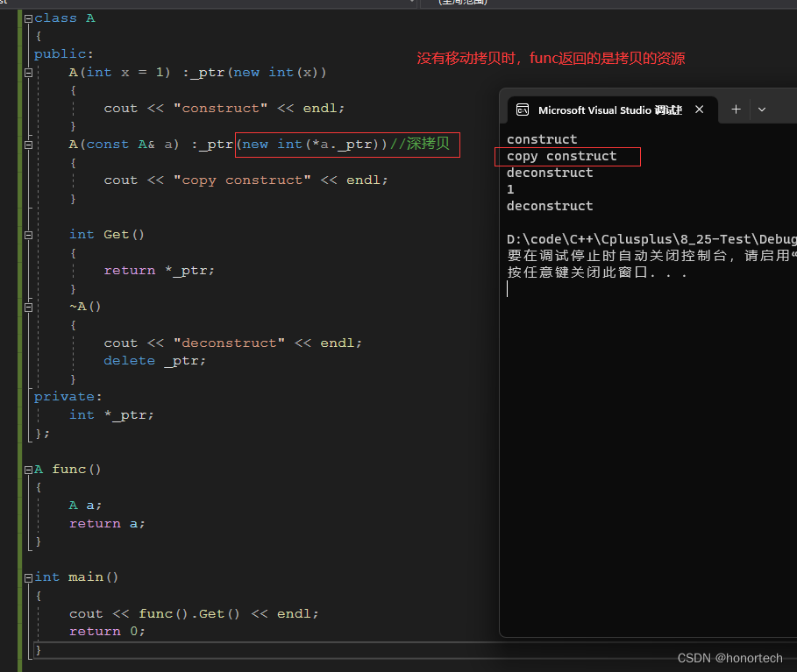
Task: Click the 'private:' access specifier line
Action: [x=68, y=397]
